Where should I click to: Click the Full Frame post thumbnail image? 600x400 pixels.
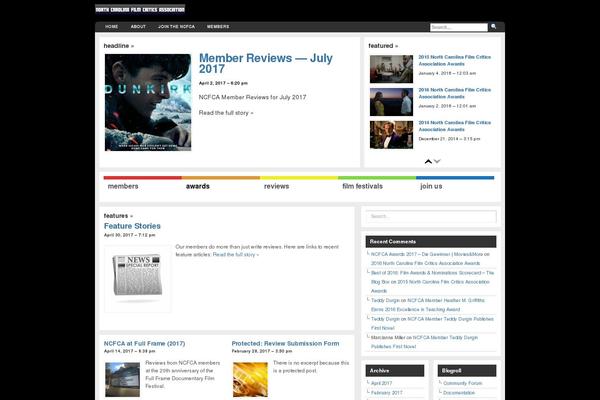122,380
